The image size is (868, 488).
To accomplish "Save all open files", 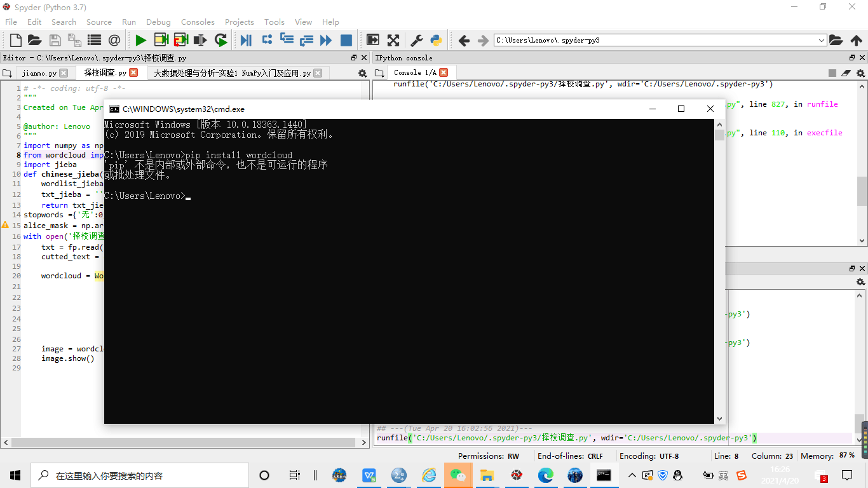I will click(x=74, y=40).
